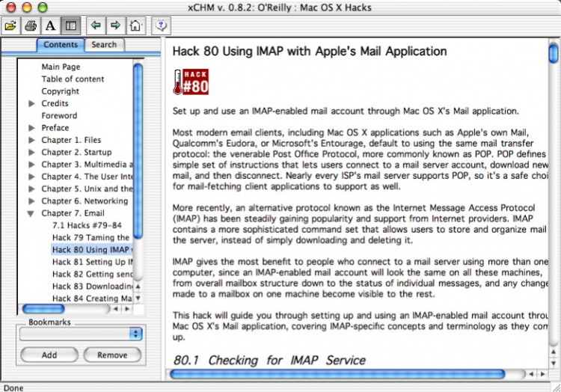Screen dimensions: 561x392
Task: Open the font selection 'A' icon
Action: click(x=50, y=25)
